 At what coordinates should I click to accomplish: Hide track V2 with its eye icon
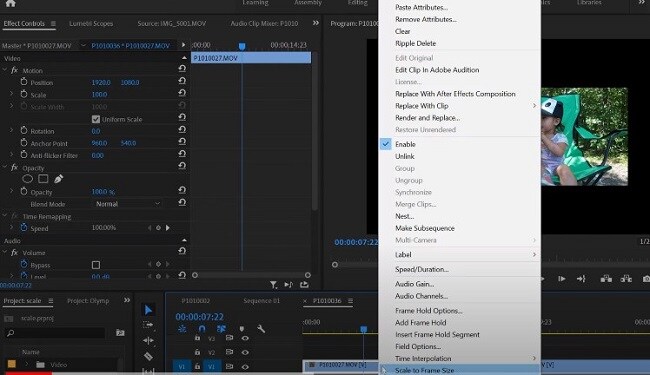(x=245, y=352)
